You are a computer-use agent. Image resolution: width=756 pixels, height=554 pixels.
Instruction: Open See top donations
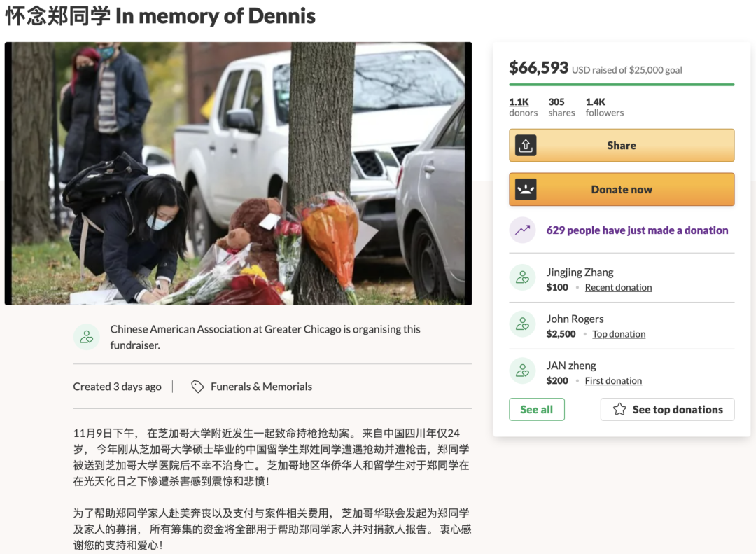[667, 409]
